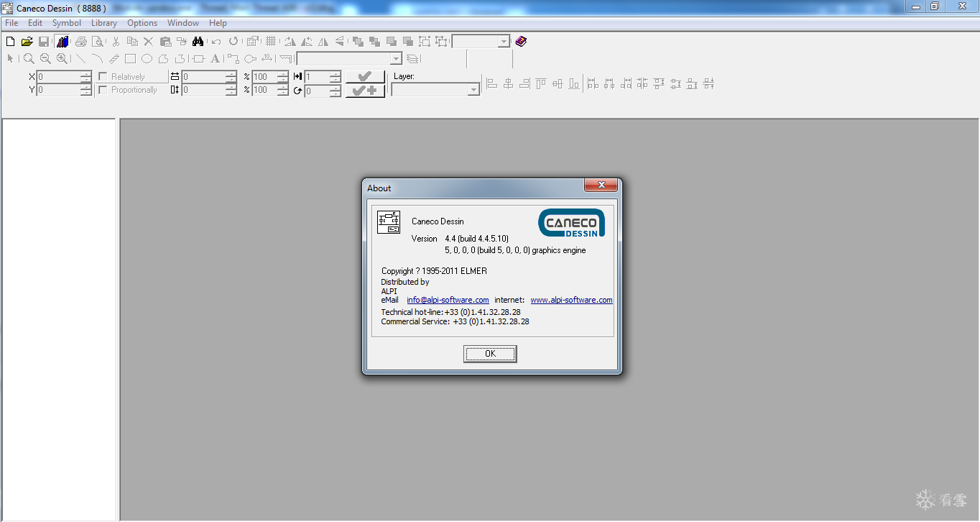Click the Align bottom edges icon
Image resolution: width=980 pixels, height=522 pixels.
[573, 83]
